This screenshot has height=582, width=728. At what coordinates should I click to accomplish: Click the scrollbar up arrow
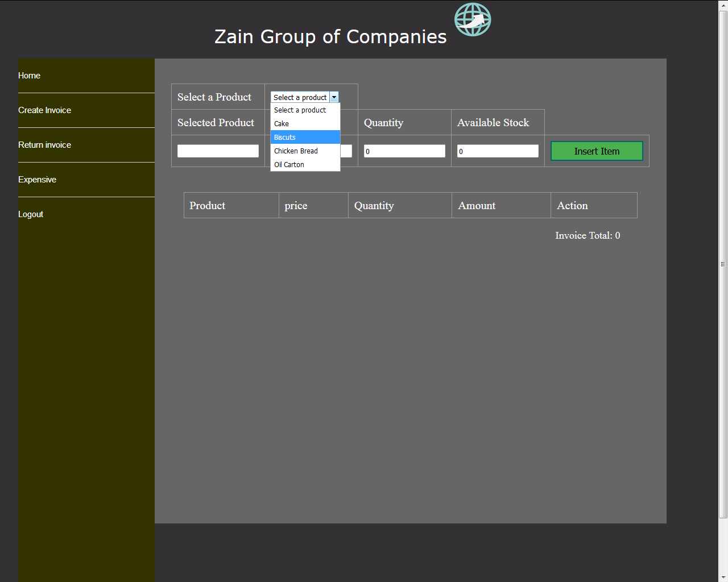(x=723, y=5)
